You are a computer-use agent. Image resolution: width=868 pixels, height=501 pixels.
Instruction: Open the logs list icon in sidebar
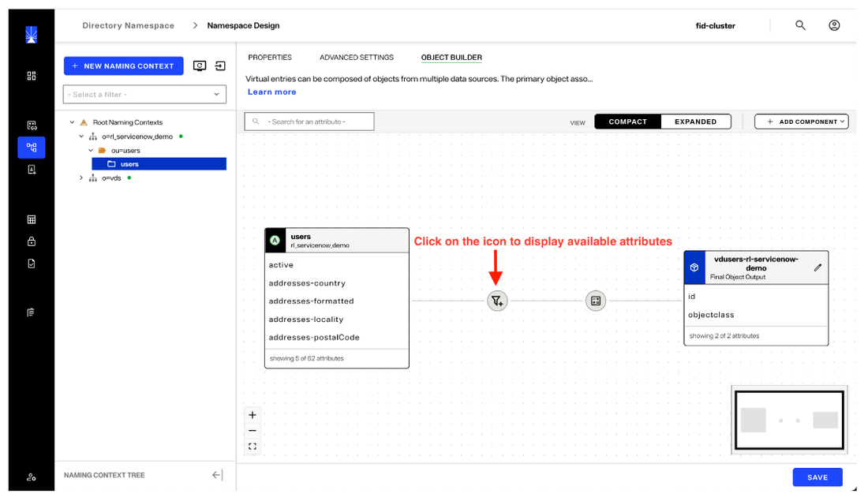[x=31, y=312]
